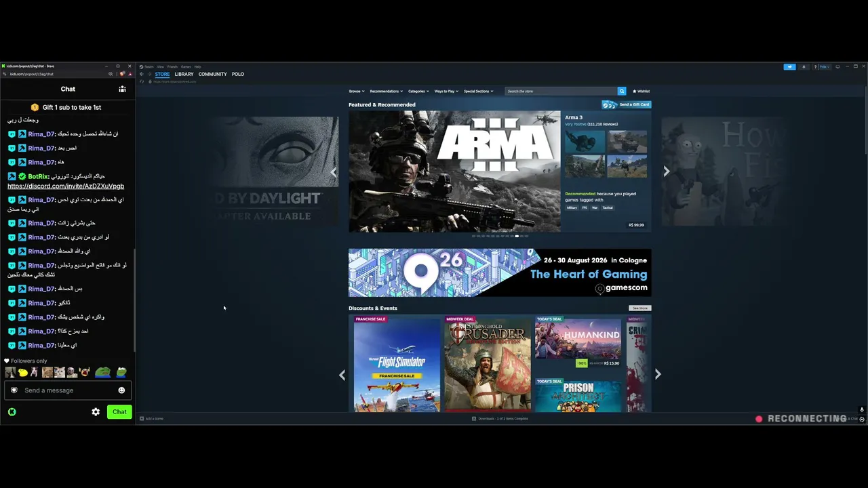Show previous featured game in carousel
The image size is (868, 488).
(x=334, y=172)
